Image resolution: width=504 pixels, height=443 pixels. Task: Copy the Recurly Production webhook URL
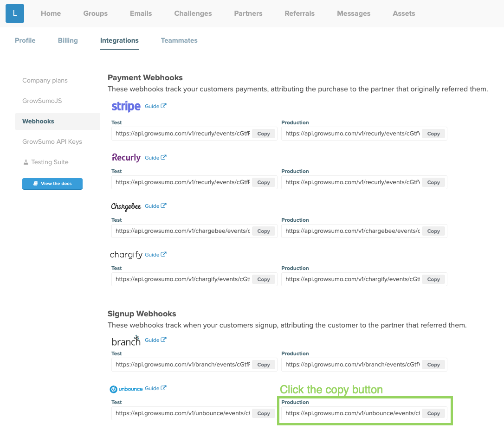[433, 182]
